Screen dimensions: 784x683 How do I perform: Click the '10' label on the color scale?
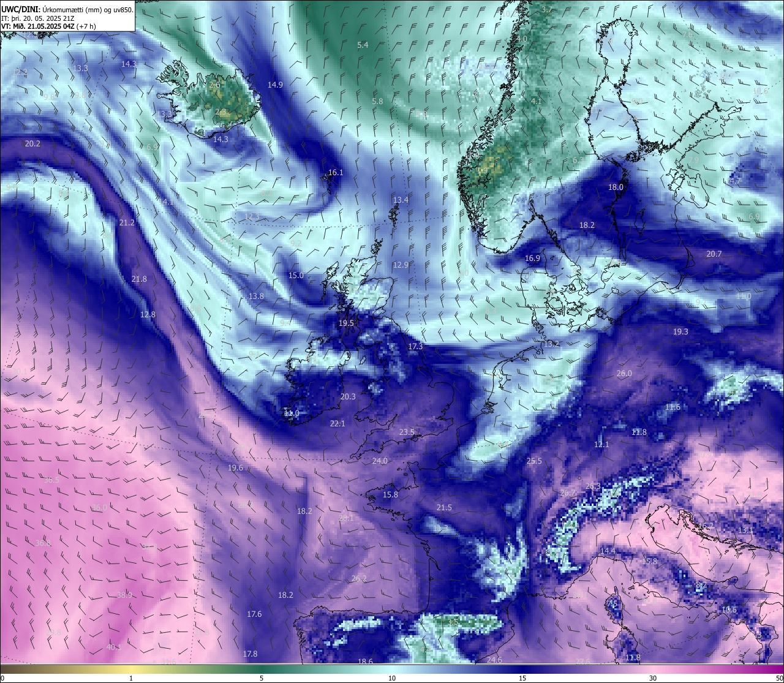coord(392,678)
